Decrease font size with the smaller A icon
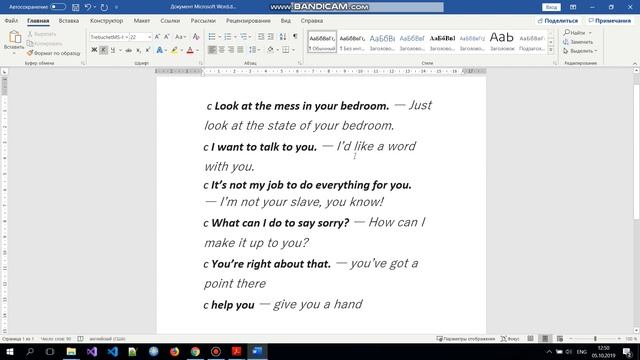640x360 pixels. [x=167, y=37]
